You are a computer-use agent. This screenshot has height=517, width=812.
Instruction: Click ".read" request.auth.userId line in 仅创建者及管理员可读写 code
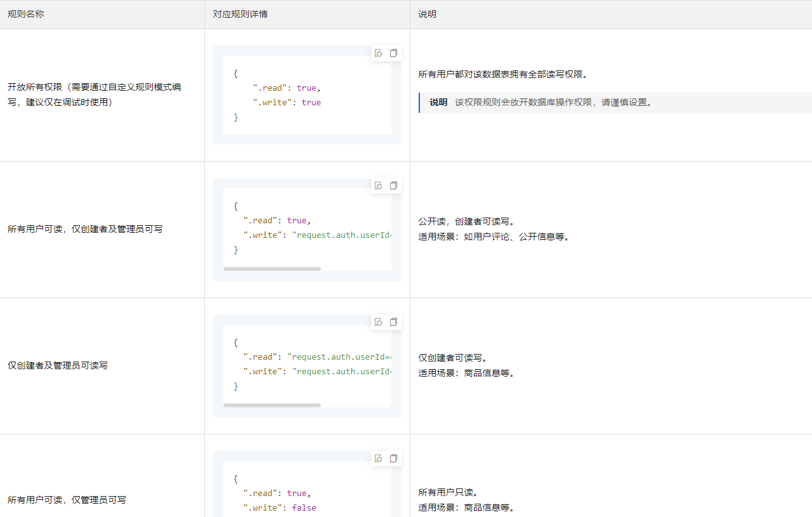coord(317,357)
